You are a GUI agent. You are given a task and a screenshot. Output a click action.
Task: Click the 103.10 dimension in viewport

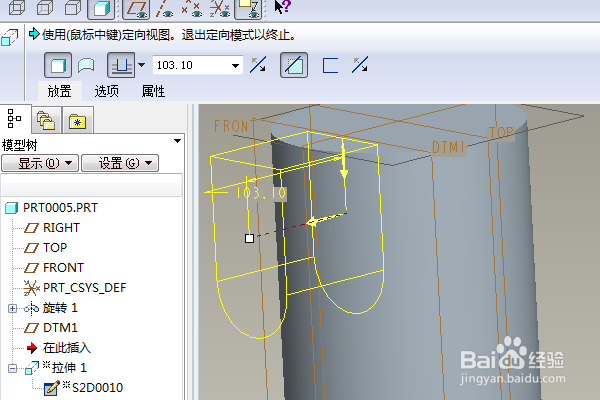point(261,193)
